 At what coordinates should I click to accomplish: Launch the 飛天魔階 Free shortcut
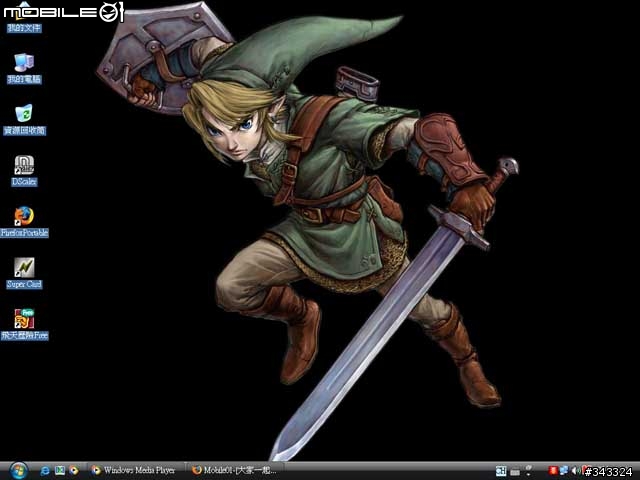coord(24,324)
